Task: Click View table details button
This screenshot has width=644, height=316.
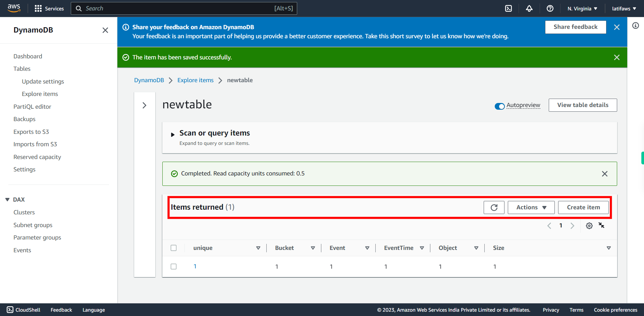Action: (583, 105)
